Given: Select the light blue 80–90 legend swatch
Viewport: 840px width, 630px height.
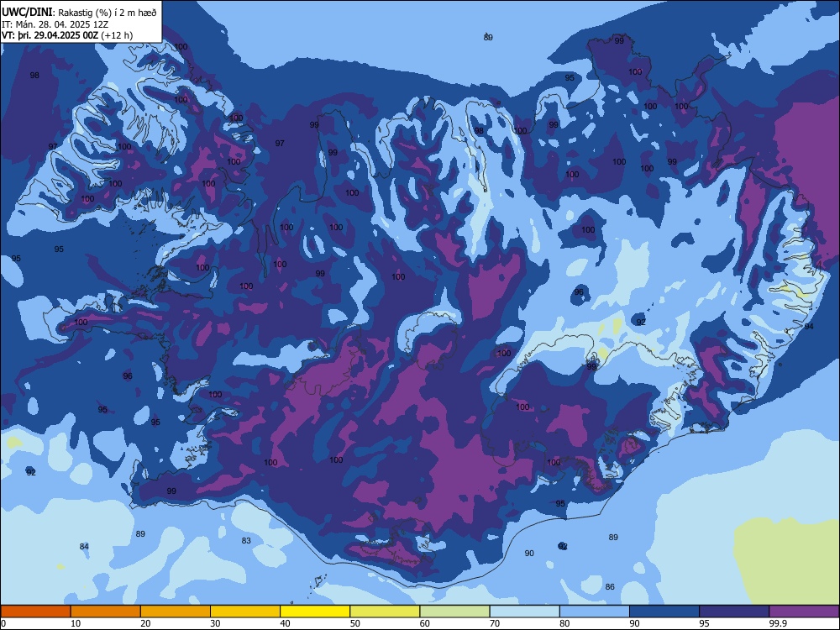Looking at the screenshot, I should [x=595, y=612].
